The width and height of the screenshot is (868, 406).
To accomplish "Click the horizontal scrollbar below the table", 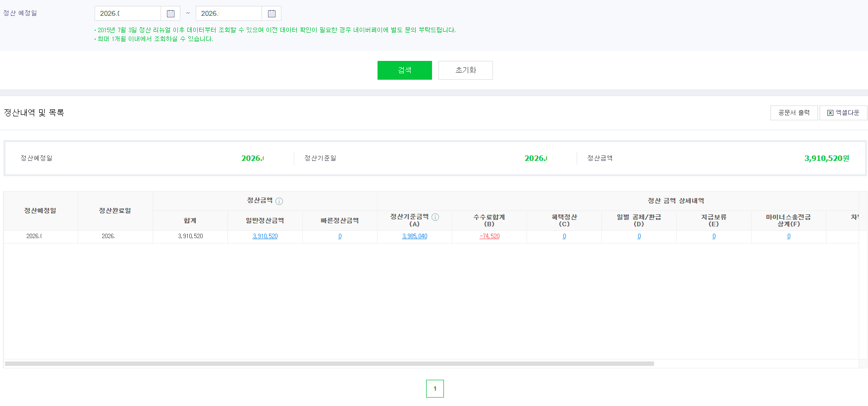I will 329,363.
